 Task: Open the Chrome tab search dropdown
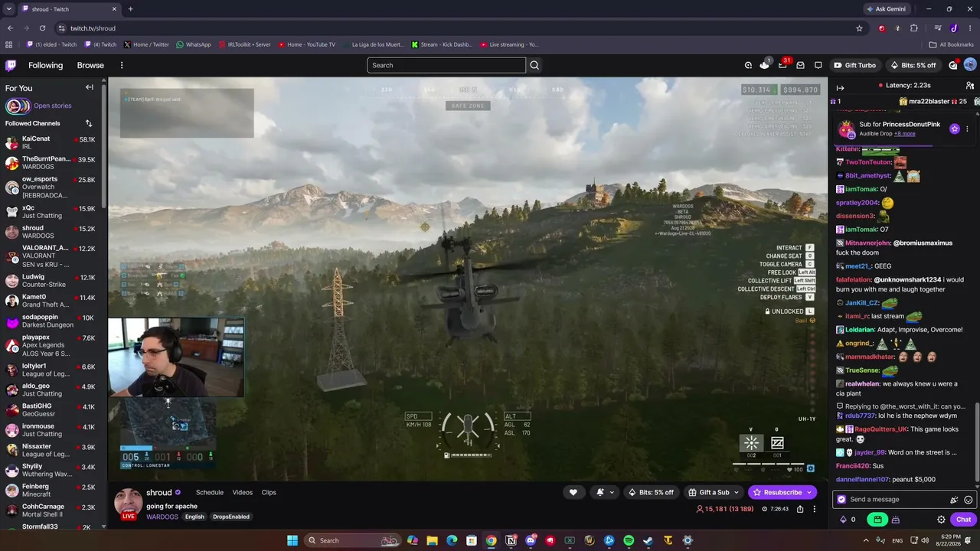(10, 9)
